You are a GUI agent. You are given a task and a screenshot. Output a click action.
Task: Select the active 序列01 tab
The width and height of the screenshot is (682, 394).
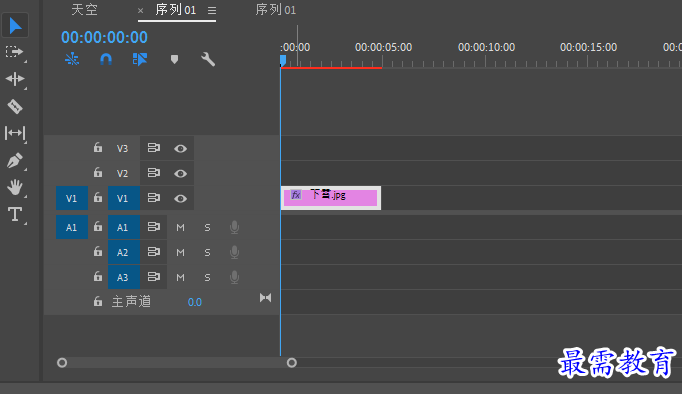tap(176, 10)
